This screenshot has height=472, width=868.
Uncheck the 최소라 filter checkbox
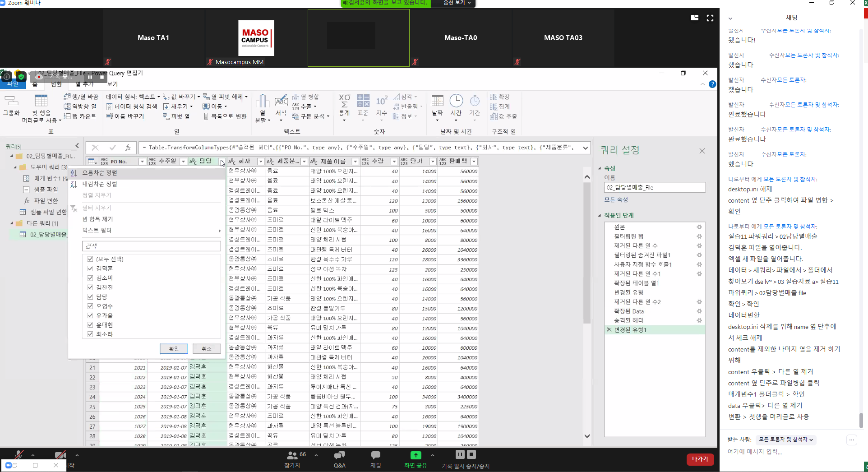tap(90, 334)
